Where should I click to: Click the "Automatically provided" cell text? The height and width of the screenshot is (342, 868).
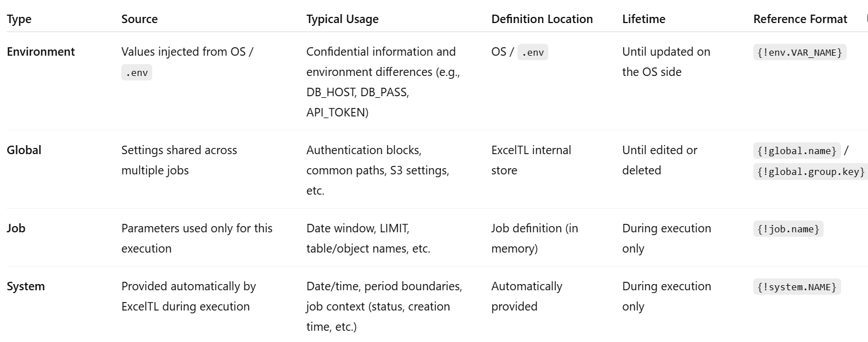coord(526,296)
